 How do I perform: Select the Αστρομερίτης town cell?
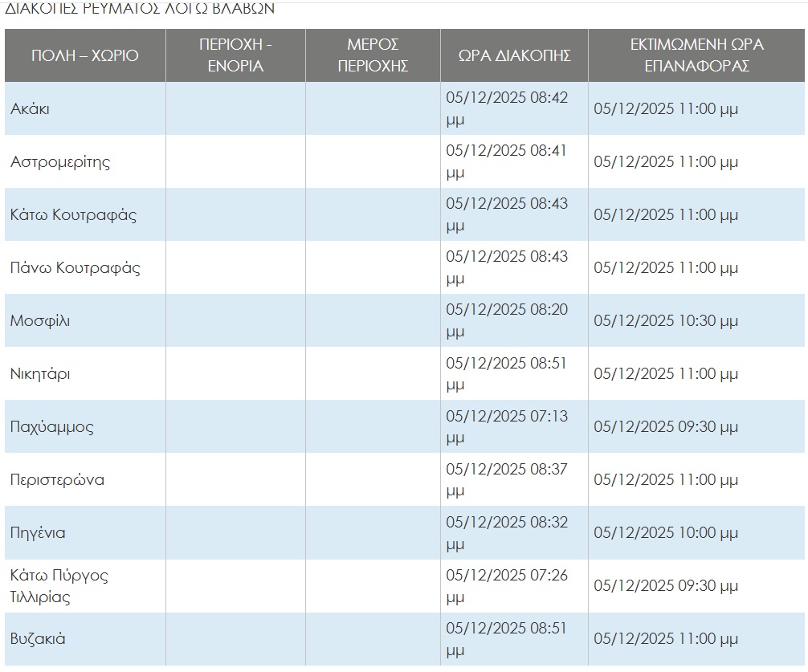(60, 161)
